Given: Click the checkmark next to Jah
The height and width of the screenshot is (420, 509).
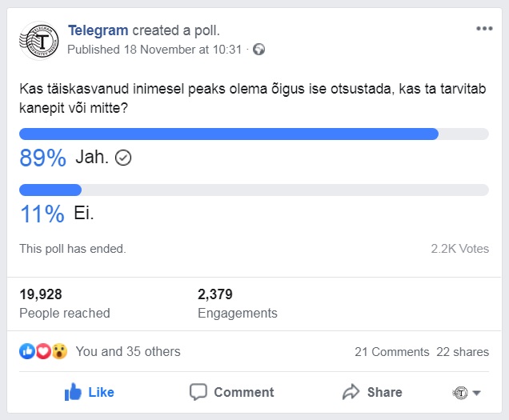Looking at the screenshot, I should [x=123, y=158].
